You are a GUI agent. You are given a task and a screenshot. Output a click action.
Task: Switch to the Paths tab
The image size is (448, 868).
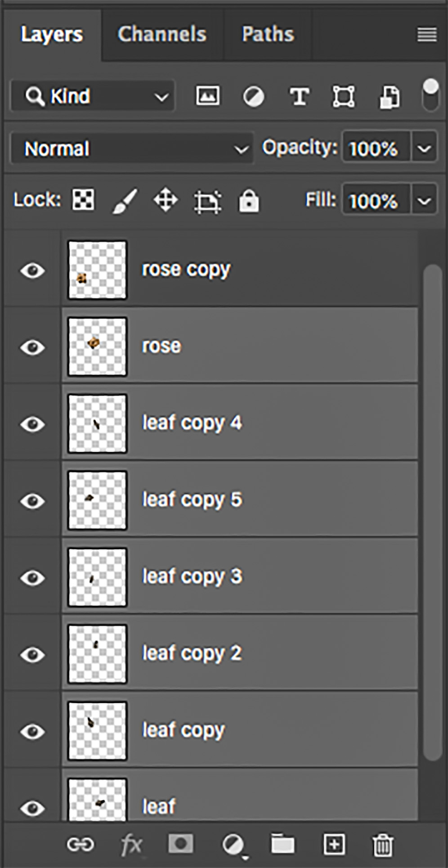pyautogui.click(x=268, y=34)
